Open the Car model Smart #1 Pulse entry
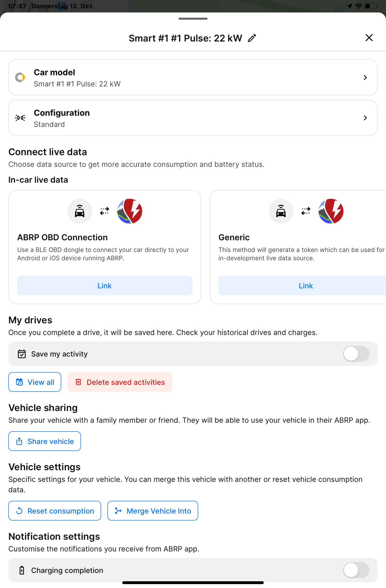The width and height of the screenshot is (386, 588). click(182, 78)
